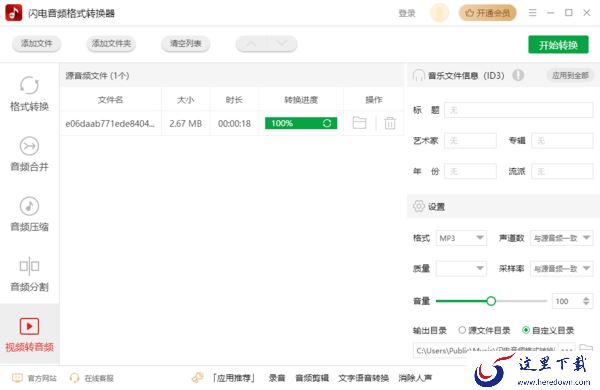
Task: Click 添加文件夹 button
Action: pos(111,44)
